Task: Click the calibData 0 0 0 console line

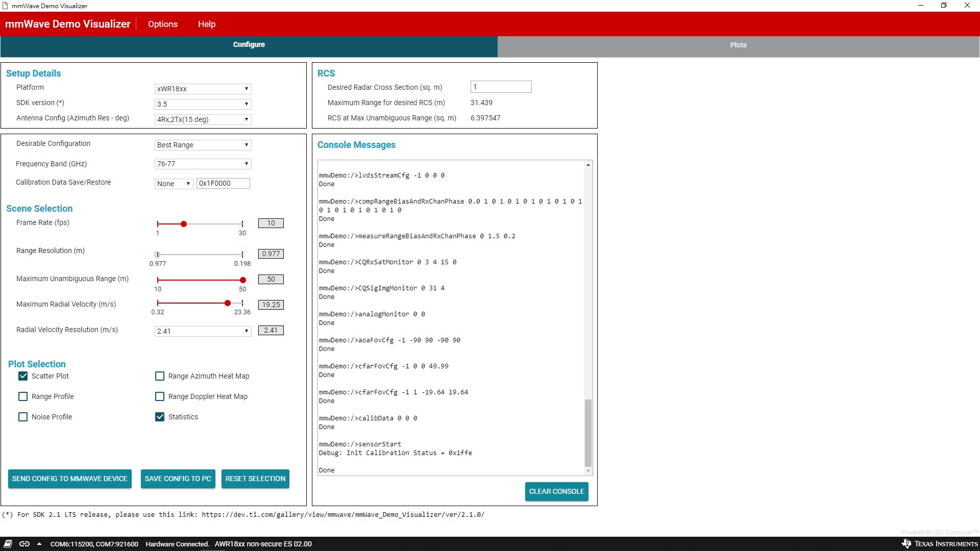Action: coord(368,418)
